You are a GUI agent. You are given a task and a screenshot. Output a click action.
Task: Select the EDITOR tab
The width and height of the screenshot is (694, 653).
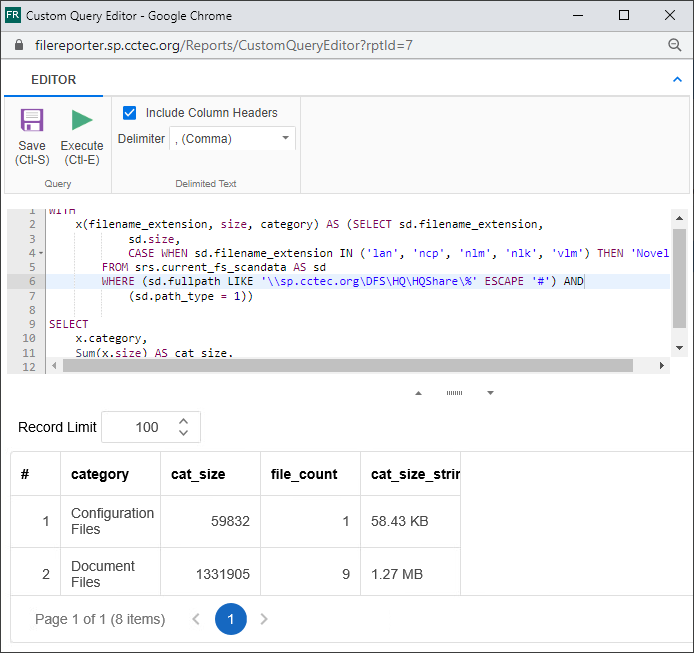point(53,80)
